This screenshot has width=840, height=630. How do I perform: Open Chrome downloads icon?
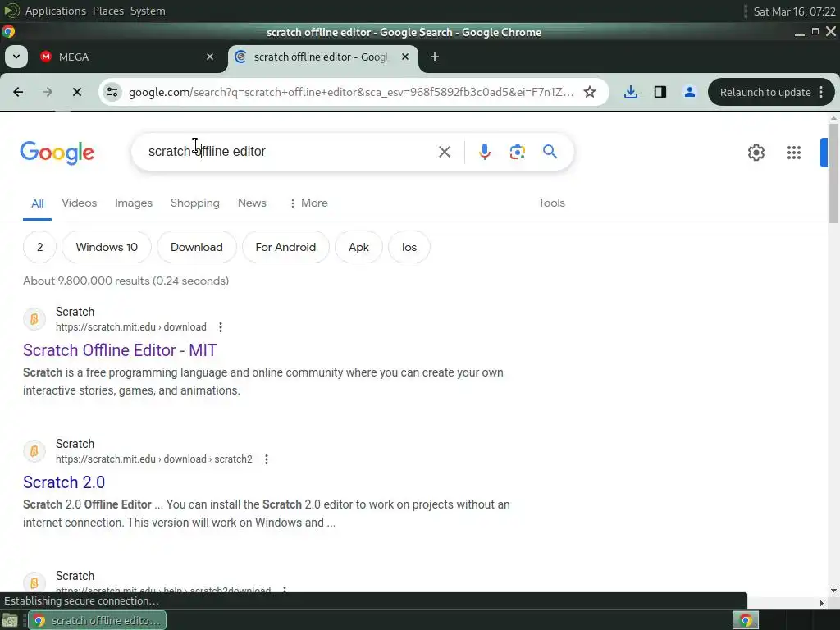631,92
